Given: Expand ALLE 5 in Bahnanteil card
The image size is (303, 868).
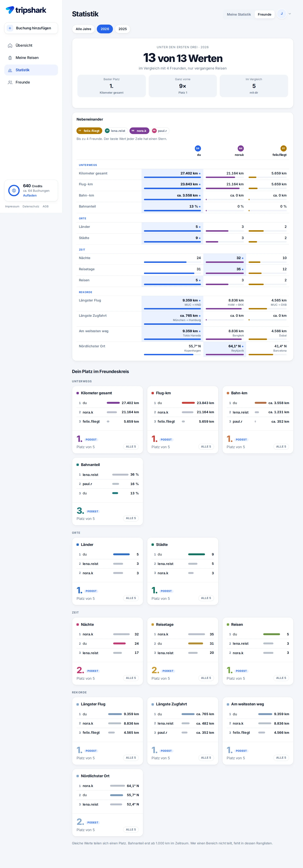Looking at the screenshot, I should click(x=131, y=518).
